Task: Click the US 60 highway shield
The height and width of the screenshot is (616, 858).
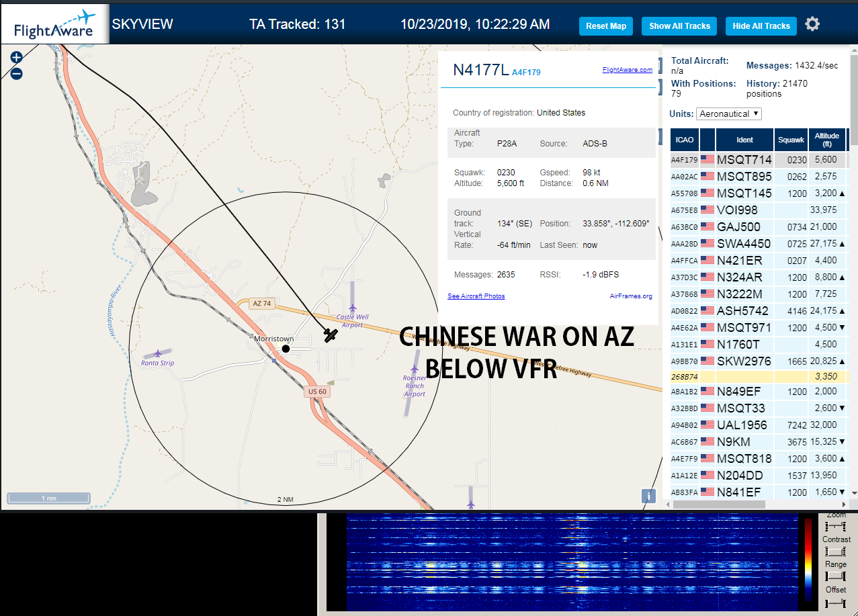Action: pos(316,391)
